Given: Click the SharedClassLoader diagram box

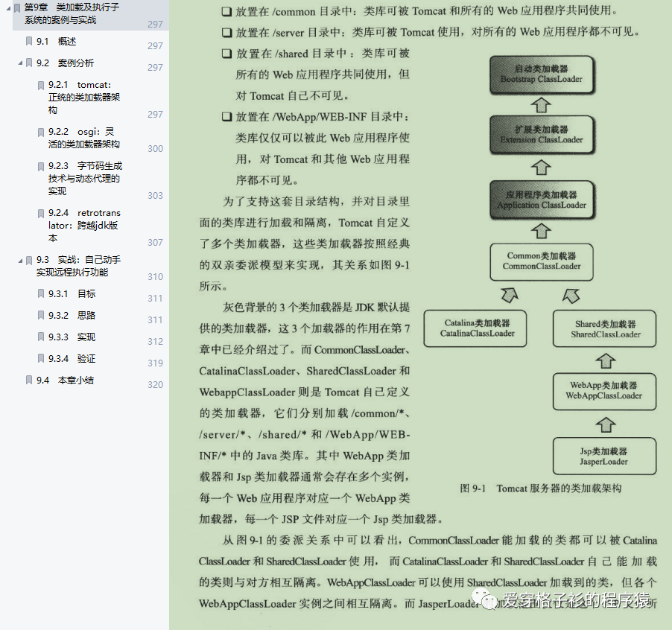Looking at the screenshot, I should (604, 328).
